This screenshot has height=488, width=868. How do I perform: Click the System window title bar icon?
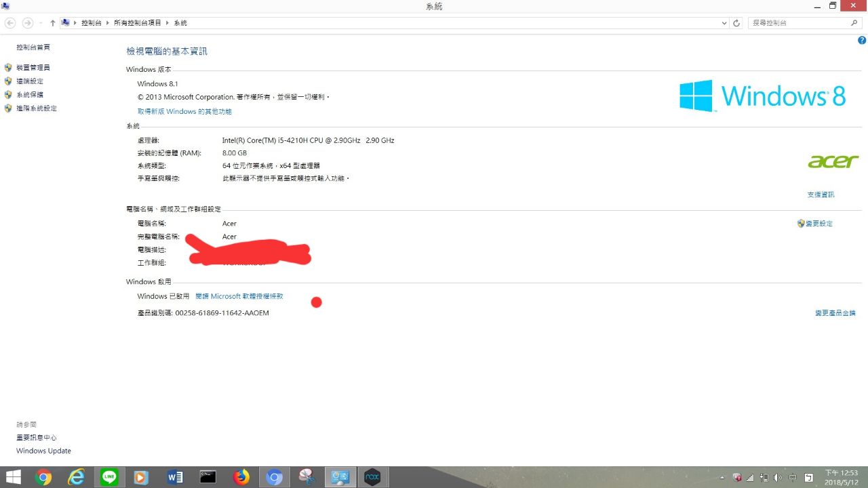tap(5, 6)
